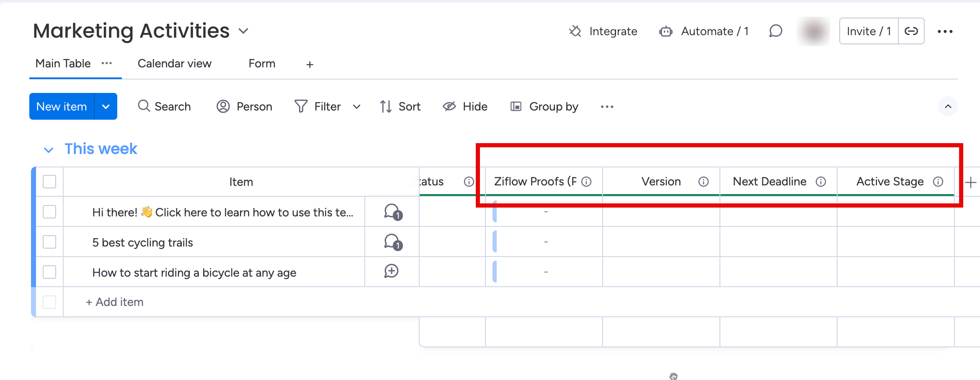Open the board conversation bubble icon

click(x=775, y=31)
